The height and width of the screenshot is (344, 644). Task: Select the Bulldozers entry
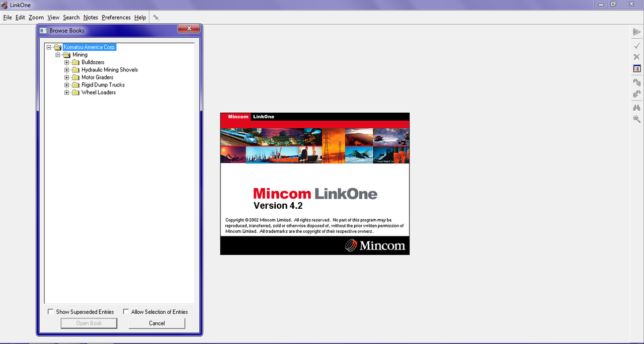tap(93, 62)
